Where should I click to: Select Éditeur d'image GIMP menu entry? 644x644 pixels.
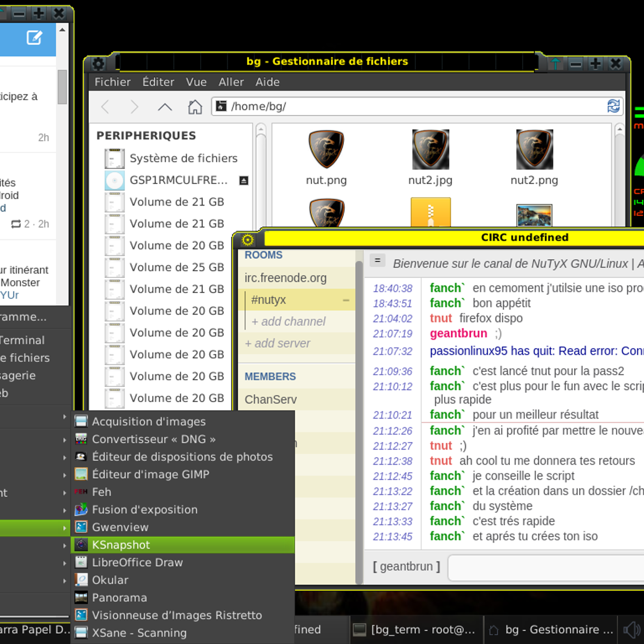(x=150, y=474)
